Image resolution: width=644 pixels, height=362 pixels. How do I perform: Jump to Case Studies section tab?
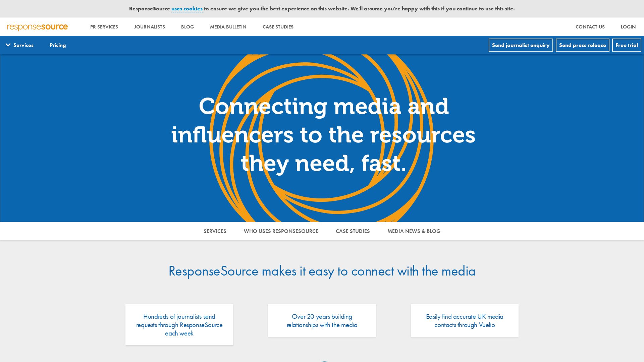click(353, 231)
